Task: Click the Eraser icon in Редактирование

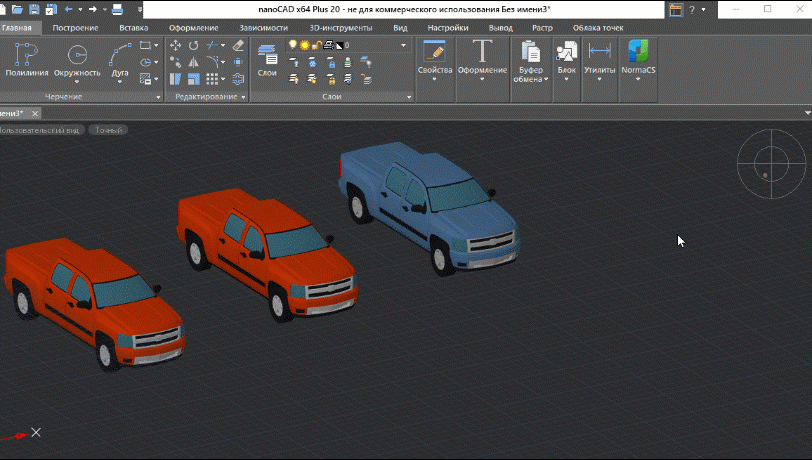Action: (238, 45)
